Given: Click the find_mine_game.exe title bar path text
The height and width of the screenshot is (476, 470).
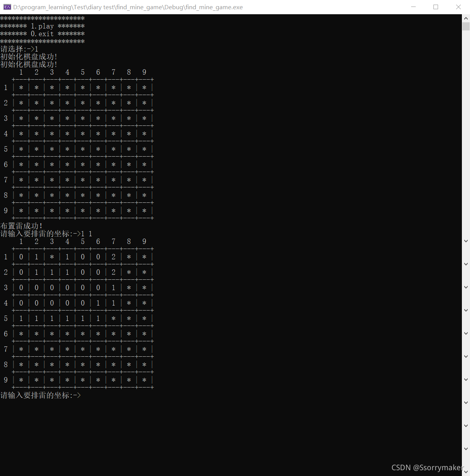Looking at the screenshot, I should (128, 7).
